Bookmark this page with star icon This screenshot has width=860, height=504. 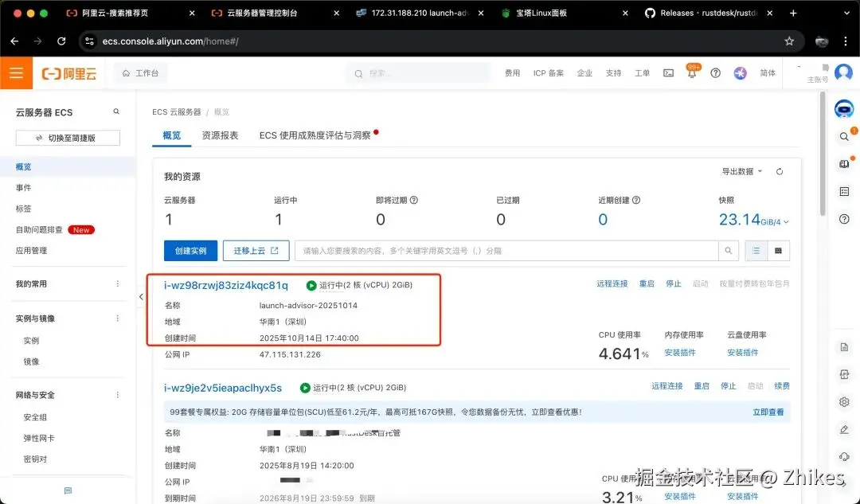click(789, 41)
